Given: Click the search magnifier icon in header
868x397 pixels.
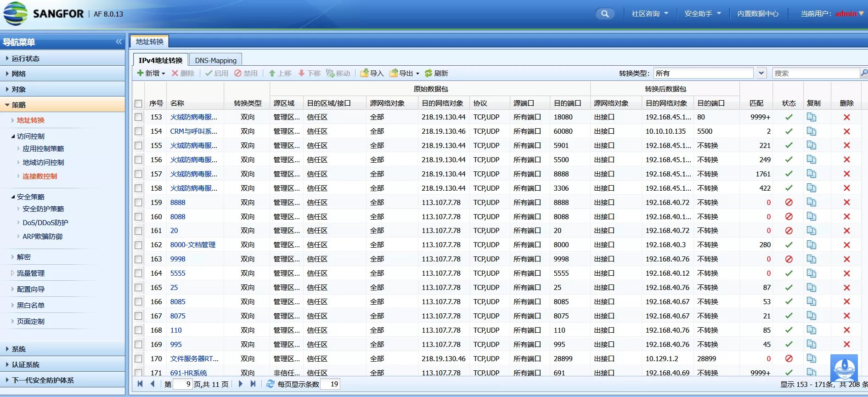Looking at the screenshot, I should click(605, 14).
